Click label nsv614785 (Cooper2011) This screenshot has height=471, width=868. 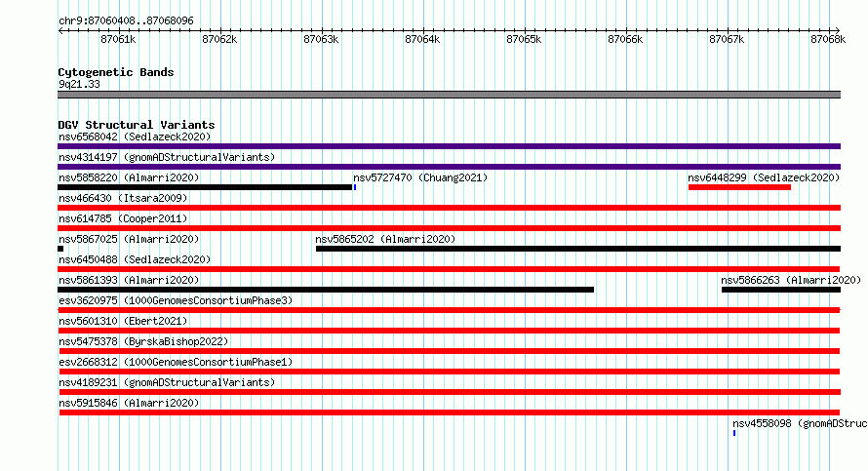click(123, 218)
